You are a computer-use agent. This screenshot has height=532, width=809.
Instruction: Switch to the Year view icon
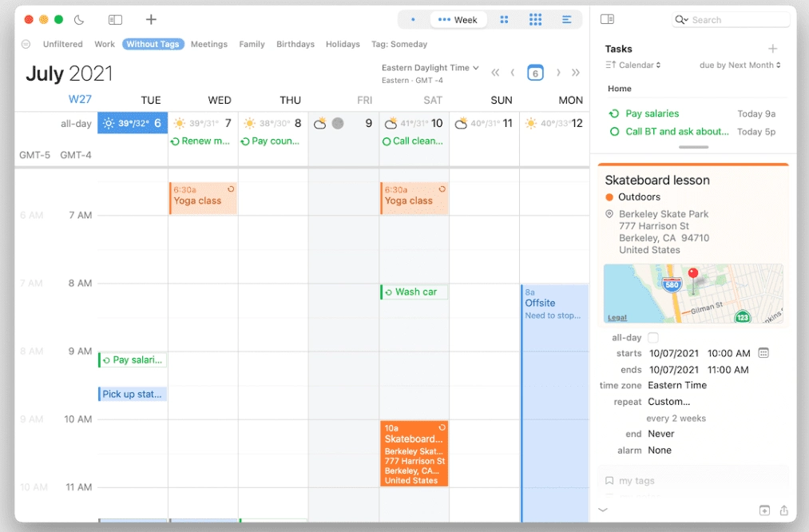pos(536,20)
